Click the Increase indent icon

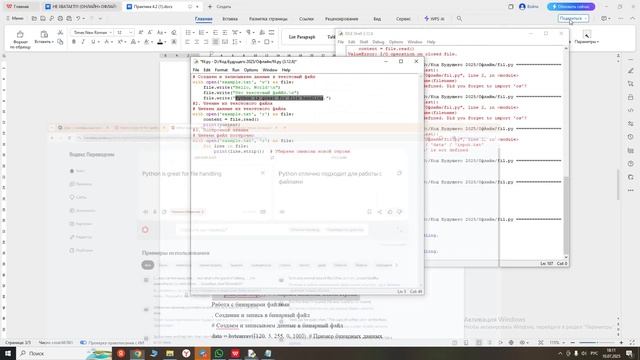click(224, 32)
